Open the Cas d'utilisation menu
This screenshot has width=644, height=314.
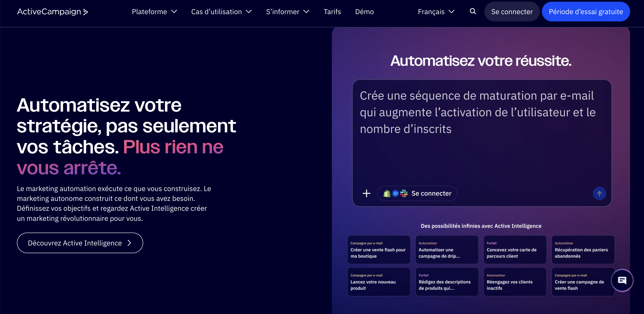coord(221,12)
